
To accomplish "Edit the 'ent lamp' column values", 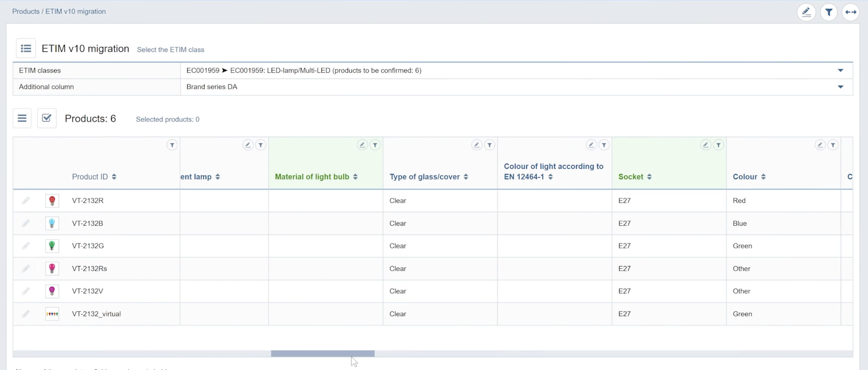I will coord(248,145).
